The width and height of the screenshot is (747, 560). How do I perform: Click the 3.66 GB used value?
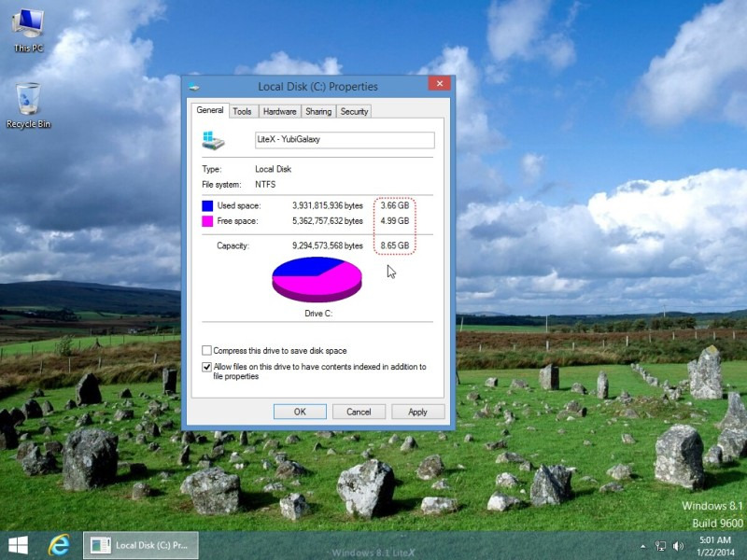[x=394, y=205]
